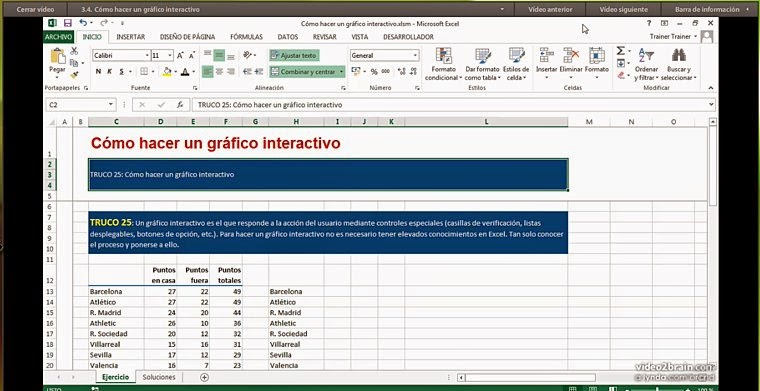
Task: Click the Formato cells icon
Action: pyautogui.click(x=597, y=55)
